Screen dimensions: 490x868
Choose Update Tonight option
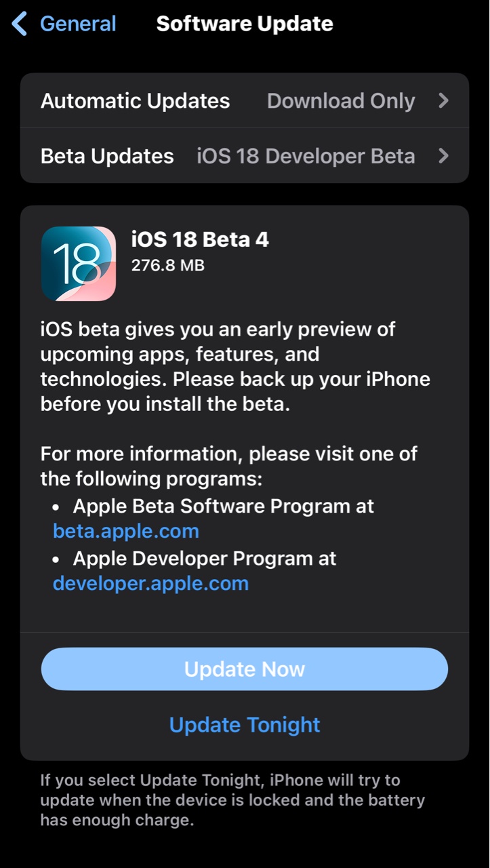245,725
